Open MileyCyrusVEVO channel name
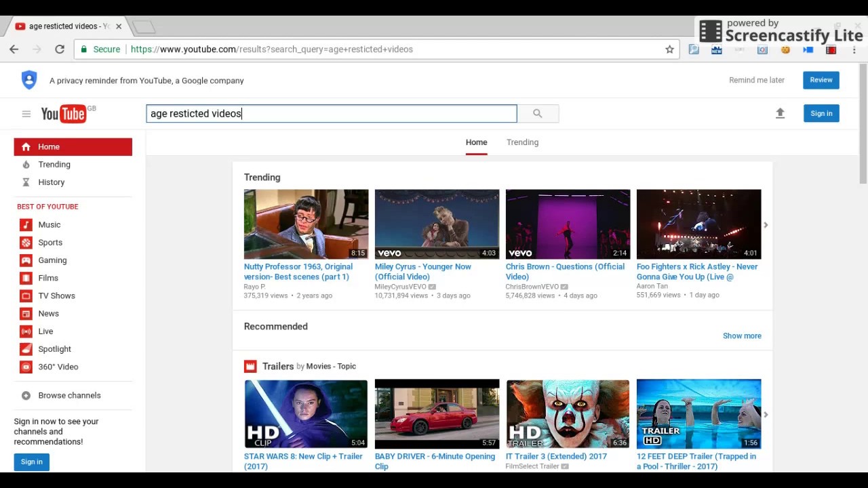Screen dimensions: 868x488 click(401, 287)
